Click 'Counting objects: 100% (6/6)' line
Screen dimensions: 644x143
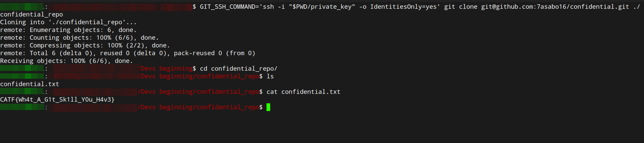pyautogui.click(x=79, y=38)
